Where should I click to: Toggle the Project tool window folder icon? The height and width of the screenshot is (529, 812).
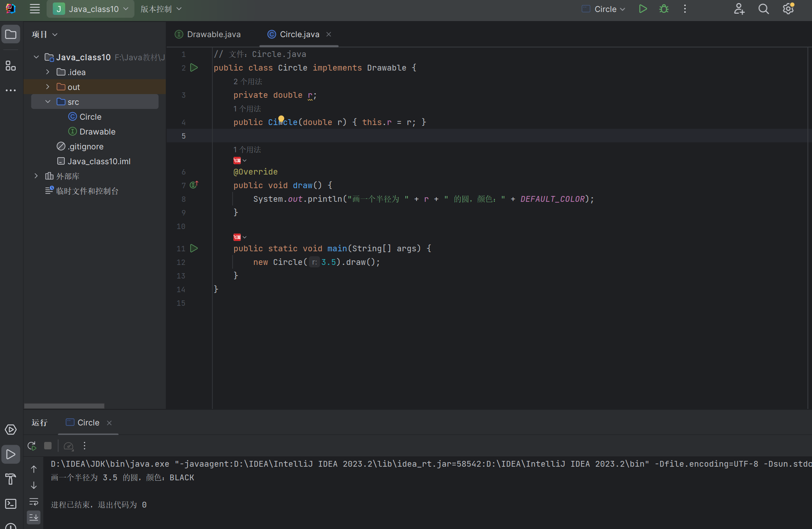pyautogui.click(x=11, y=34)
